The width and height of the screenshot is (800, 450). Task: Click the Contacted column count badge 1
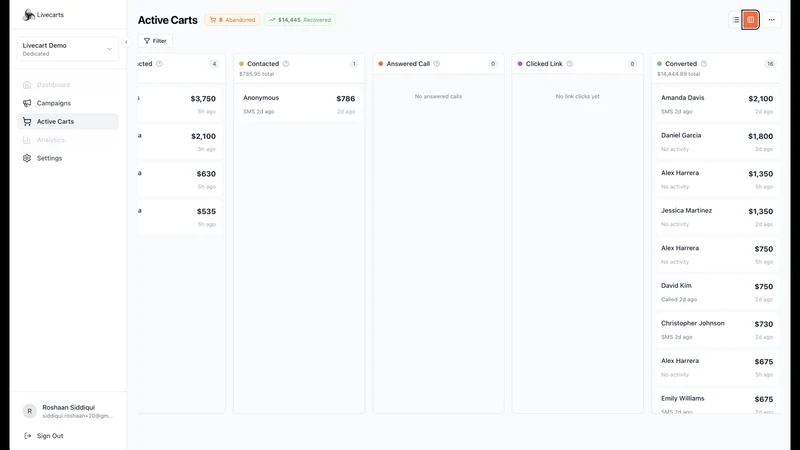(x=354, y=64)
